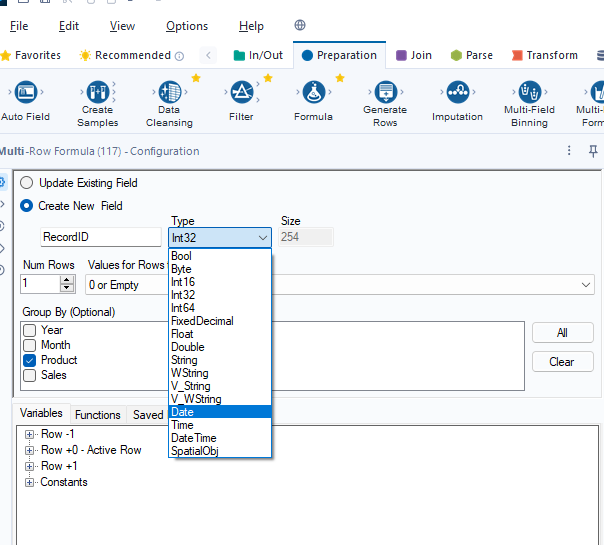Select the Multi-Field Binning tool icon
The width and height of the screenshot is (604, 545).
(x=529, y=92)
